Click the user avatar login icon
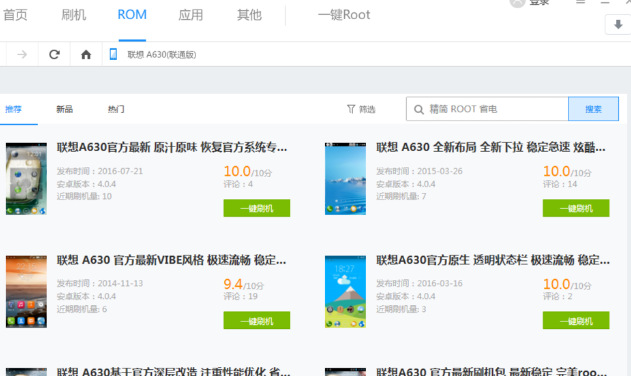The width and height of the screenshot is (631, 376). coord(518,3)
